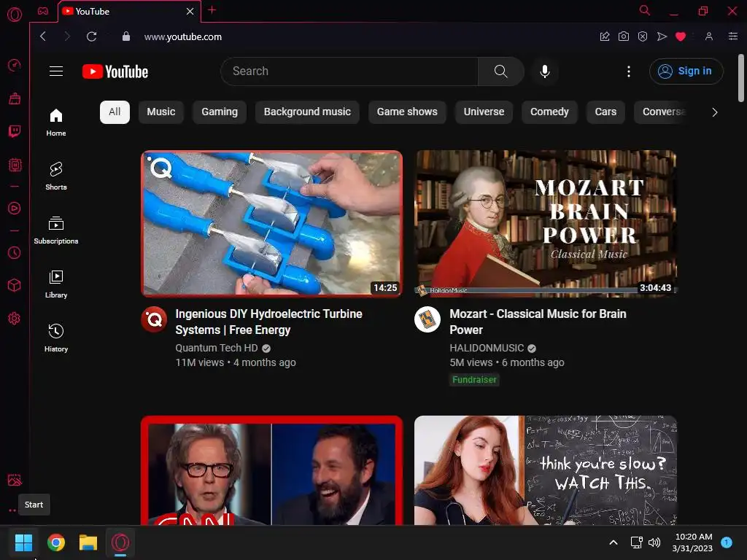Open Opera settings gear in sidebar
This screenshot has width=747, height=560.
coord(15,319)
